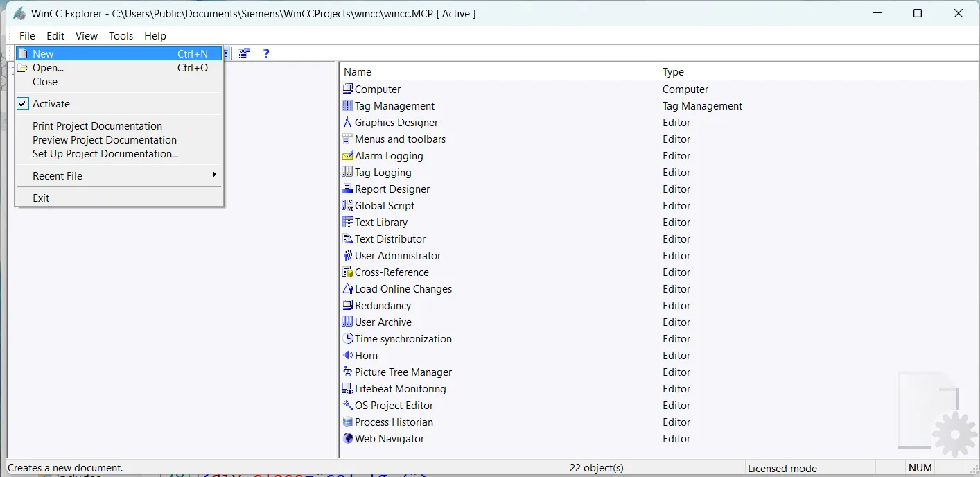Choose New from the File menu
This screenshot has height=477, width=980.
(x=119, y=53)
